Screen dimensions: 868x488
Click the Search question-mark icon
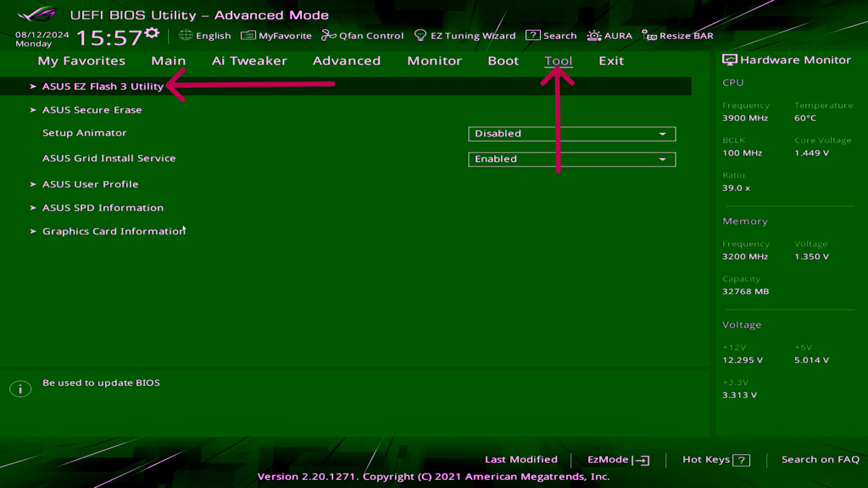click(x=533, y=35)
